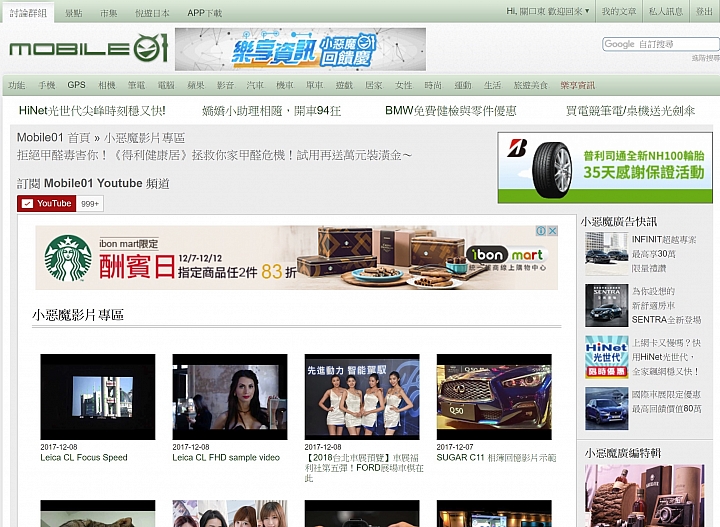The width and height of the screenshot is (720, 527).
Task: Click the 得利健康居 formaldehyde promo text link
Action: point(214,155)
